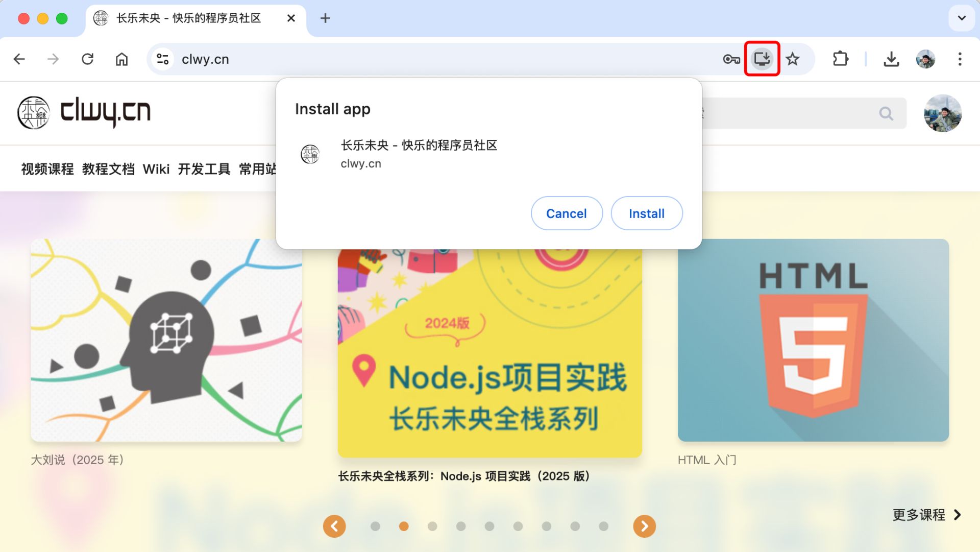Jump to the last carousel dot

[x=604, y=526]
